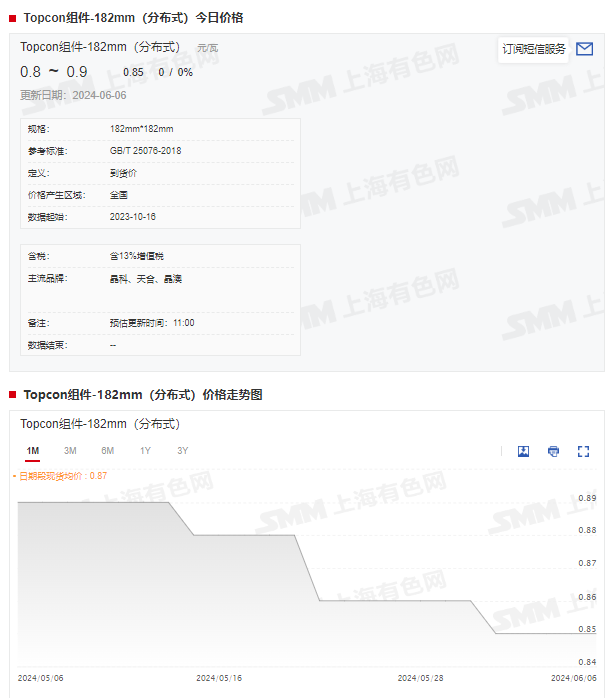Switch to 6M time range
Screen dimensions: 611x698
click(107, 451)
